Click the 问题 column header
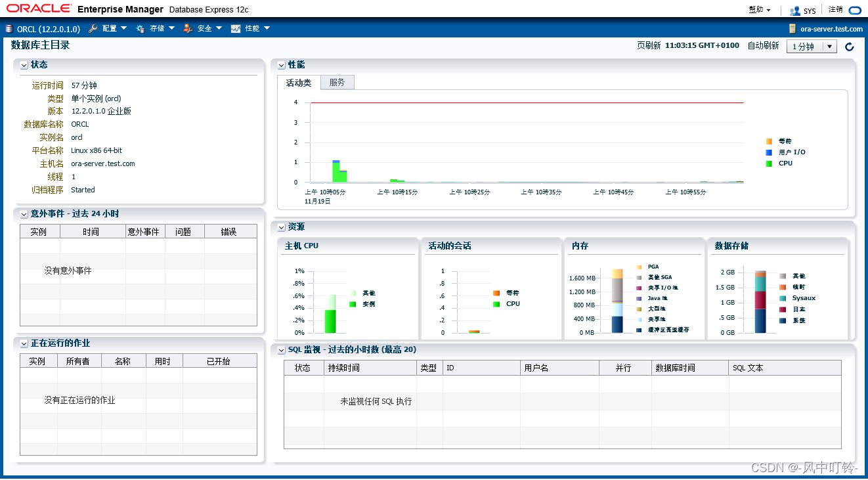868x480 pixels. pyautogui.click(x=184, y=232)
